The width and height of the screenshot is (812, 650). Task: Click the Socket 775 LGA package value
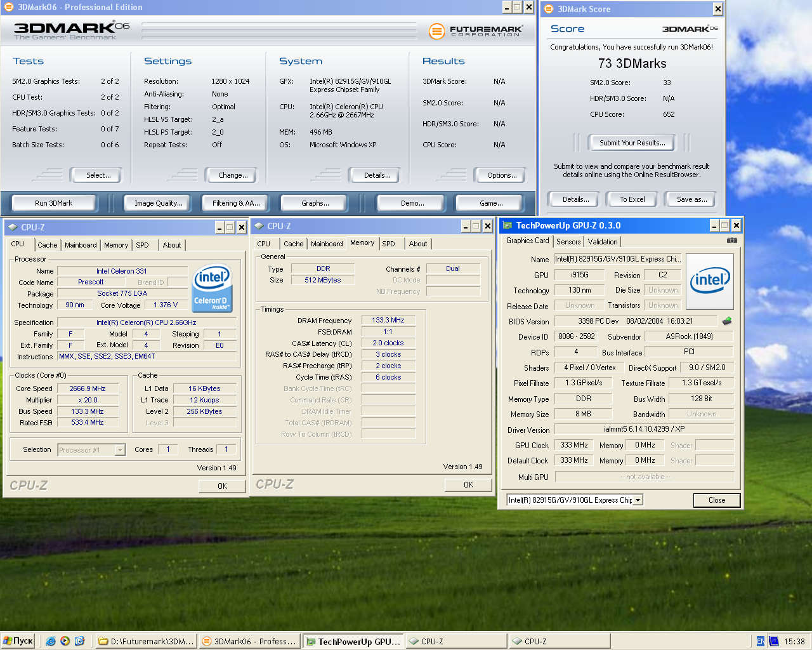[122, 293]
